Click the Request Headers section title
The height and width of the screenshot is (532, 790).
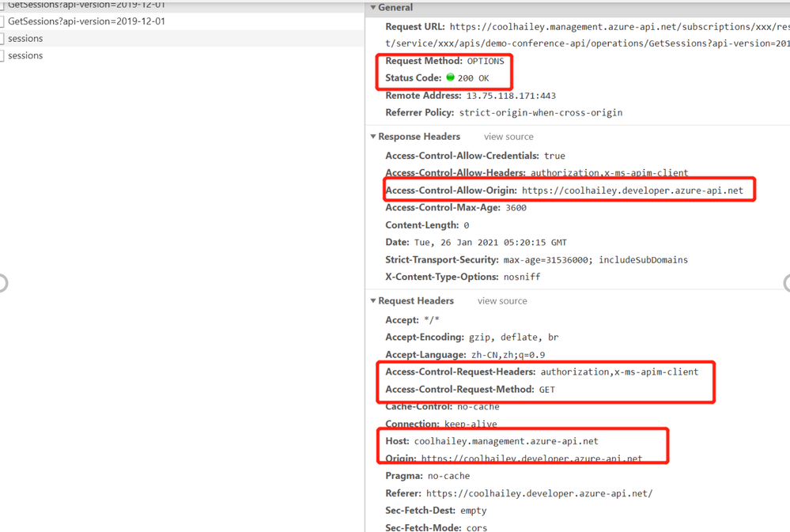(416, 300)
